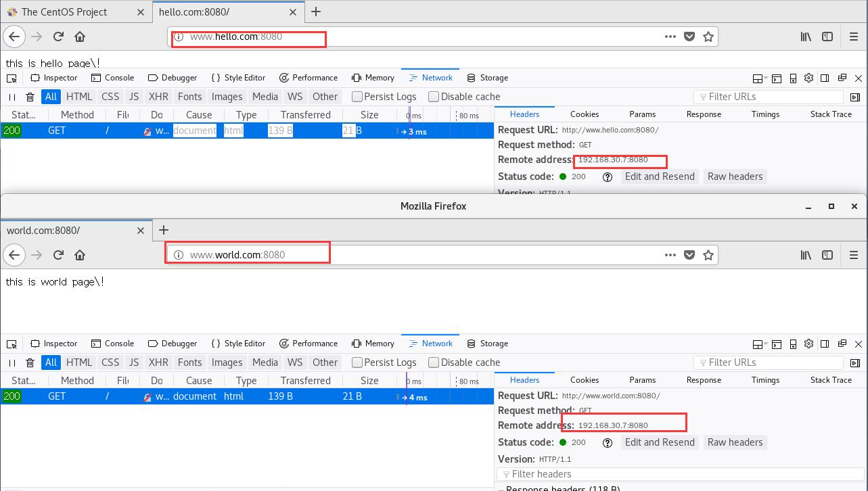Enable Persist Logs in upper devtools
This screenshot has height=491, width=868.
pyautogui.click(x=384, y=97)
